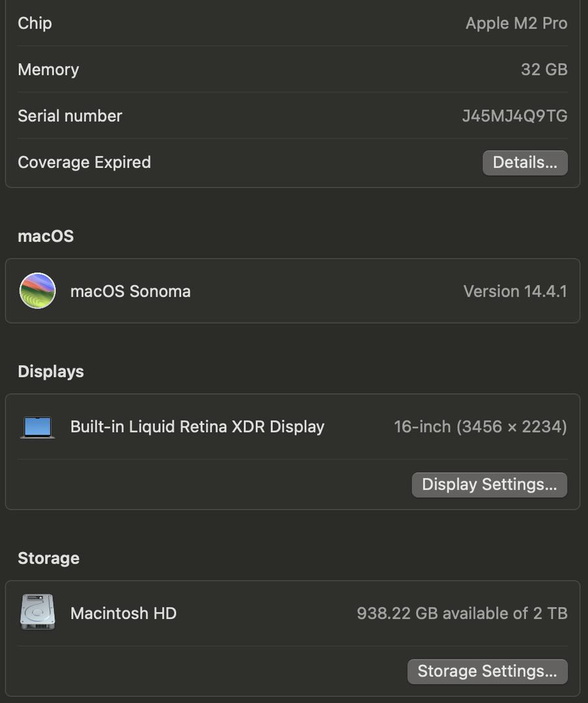588x703 pixels.
Task: Click the Apple M2 Pro chip value
Action: [x=516, y=23]
